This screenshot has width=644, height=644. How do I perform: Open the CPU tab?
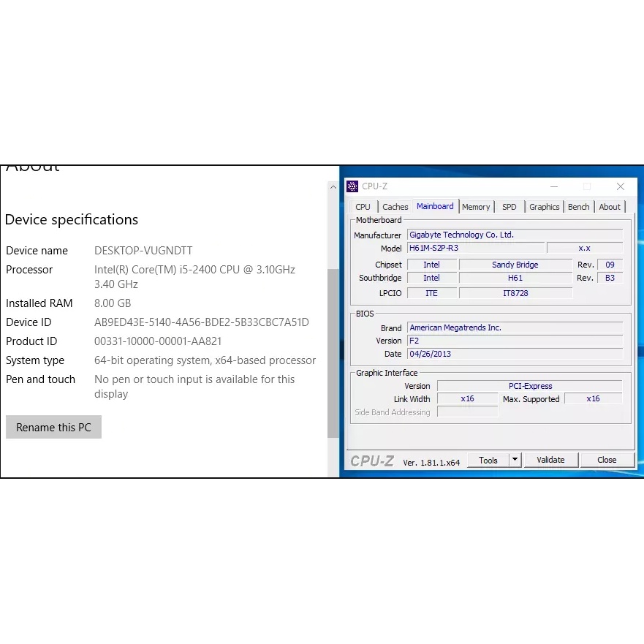pos(363,207)
